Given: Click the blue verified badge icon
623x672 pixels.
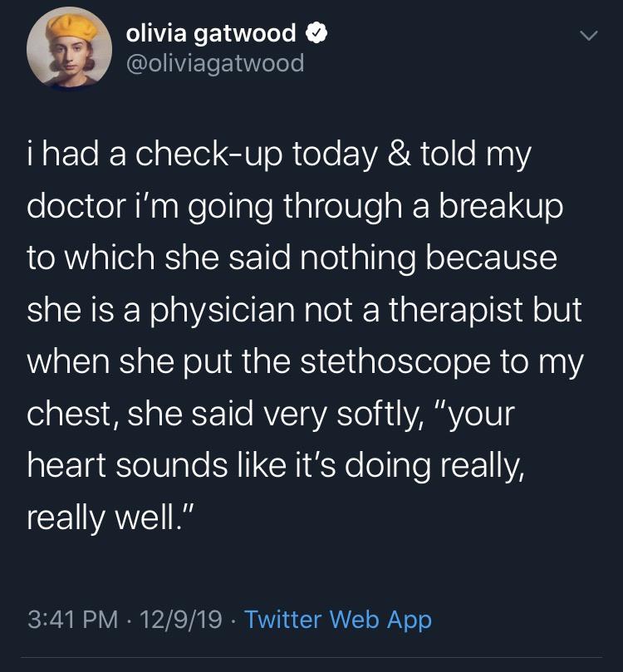Looking at the screenshot, I should click(x=316, y=34).
